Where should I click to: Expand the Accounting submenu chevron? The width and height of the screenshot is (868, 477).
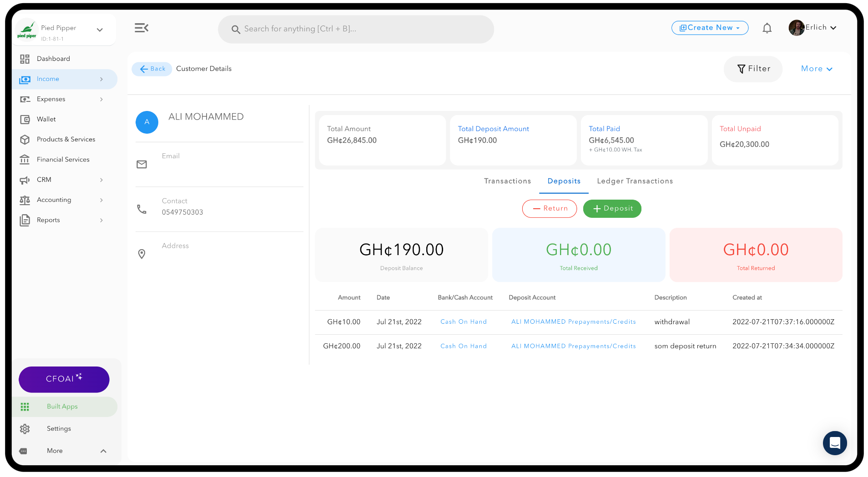click(101, 200)
